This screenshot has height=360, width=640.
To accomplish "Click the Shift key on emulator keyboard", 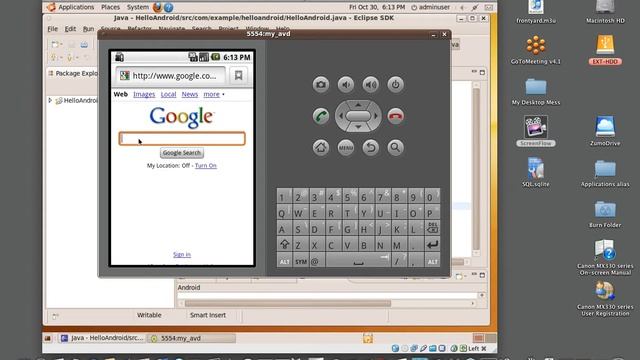I will coord(284,244).
